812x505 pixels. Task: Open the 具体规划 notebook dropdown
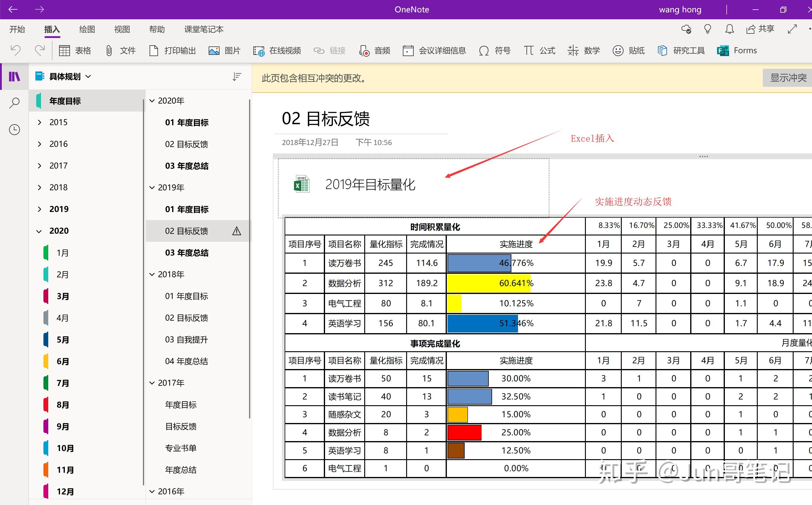[x=89, y=77]
